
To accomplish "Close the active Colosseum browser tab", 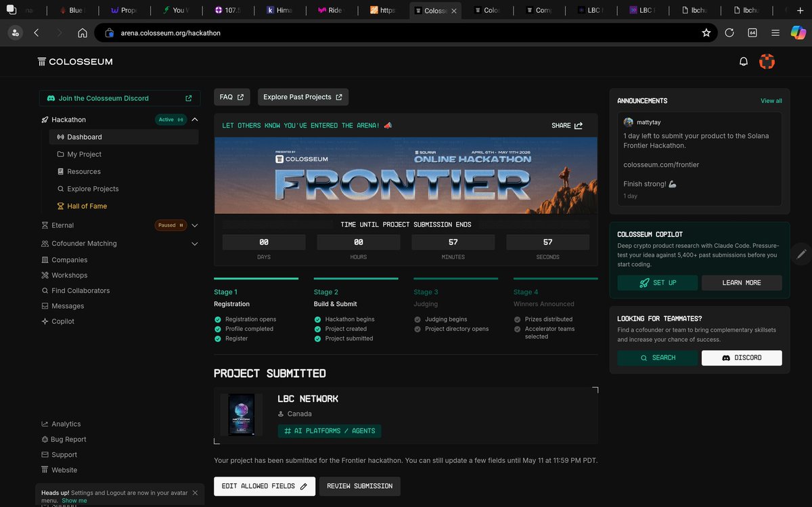I will pyautogui.click(x=454, y=11).
